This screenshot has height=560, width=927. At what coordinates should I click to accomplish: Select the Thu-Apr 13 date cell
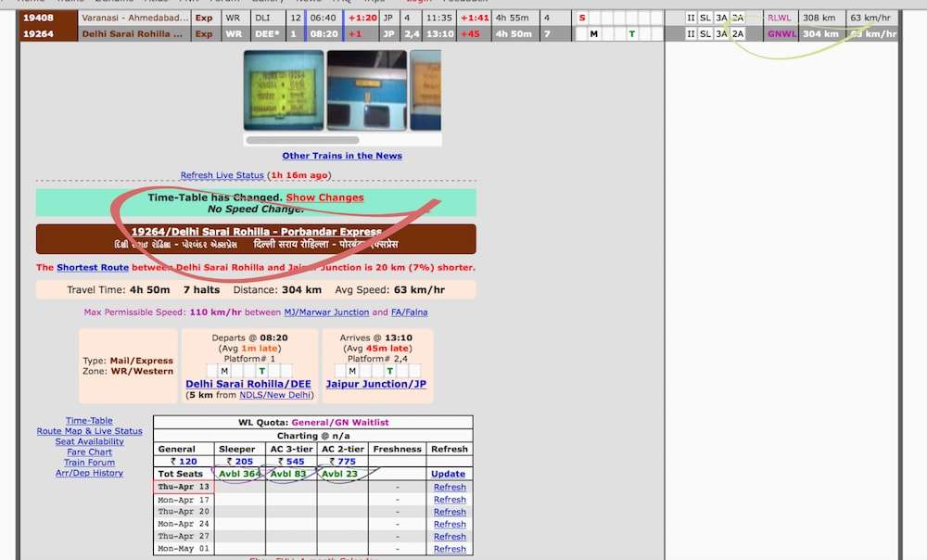coord(184,487)
